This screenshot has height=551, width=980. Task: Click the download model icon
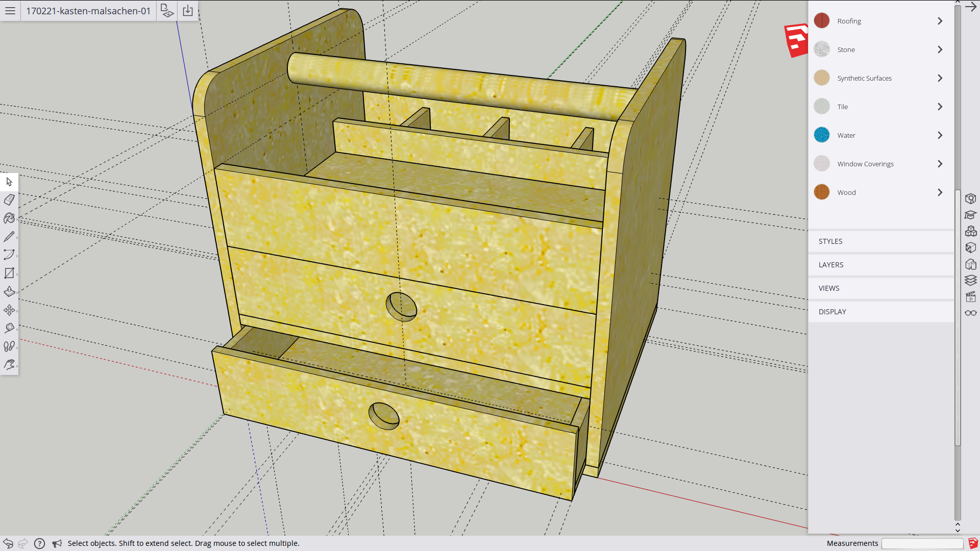tap(188, 11)
